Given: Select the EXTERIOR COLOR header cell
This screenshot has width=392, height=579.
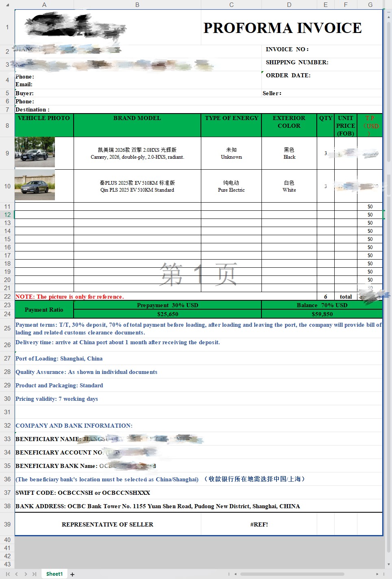Looking at the screenshot, I should [x=289, y=125].
